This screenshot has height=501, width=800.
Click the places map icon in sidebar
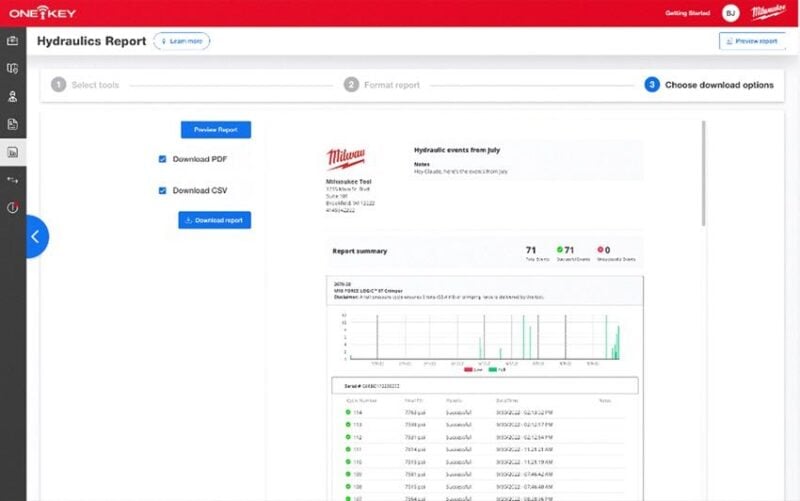(x=13, y=69)
